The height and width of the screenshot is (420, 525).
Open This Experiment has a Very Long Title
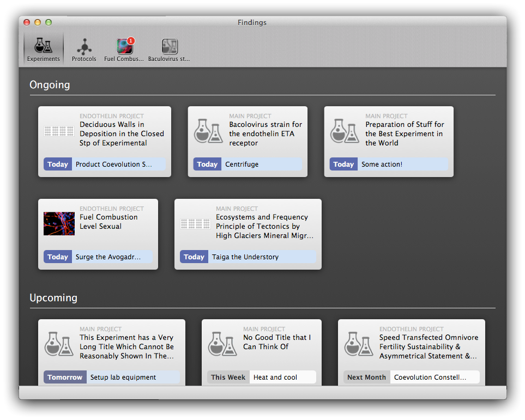click(x=126, y=346)
